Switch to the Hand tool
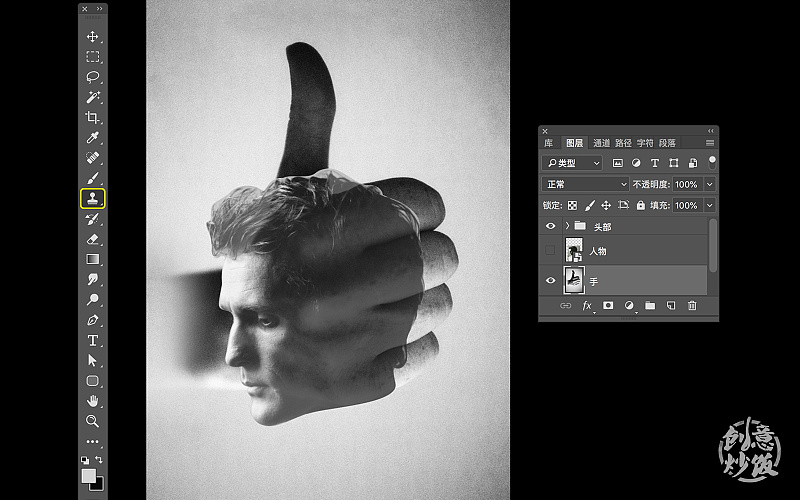The width and height of the screenshot is (800, 500). [93, 401]
